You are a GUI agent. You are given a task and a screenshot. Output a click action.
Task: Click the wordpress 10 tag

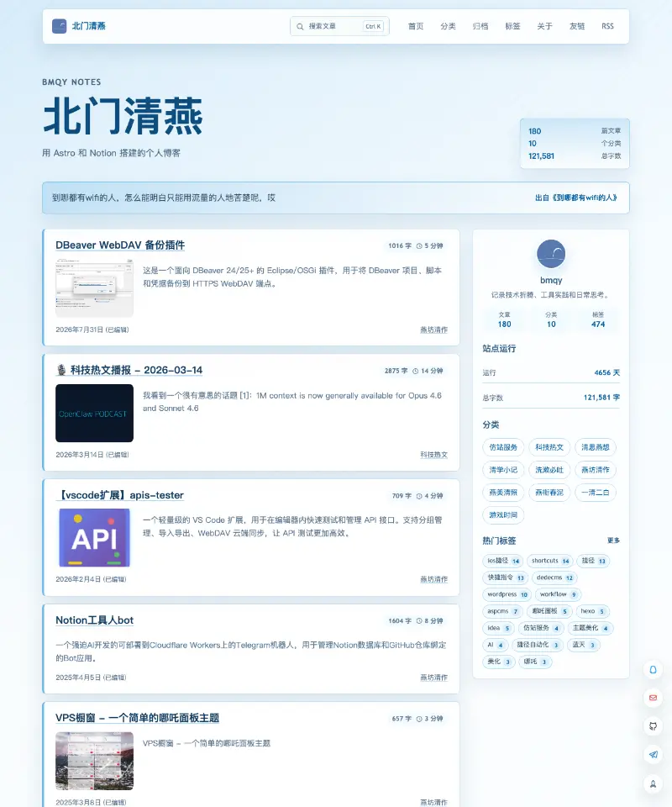507,594
